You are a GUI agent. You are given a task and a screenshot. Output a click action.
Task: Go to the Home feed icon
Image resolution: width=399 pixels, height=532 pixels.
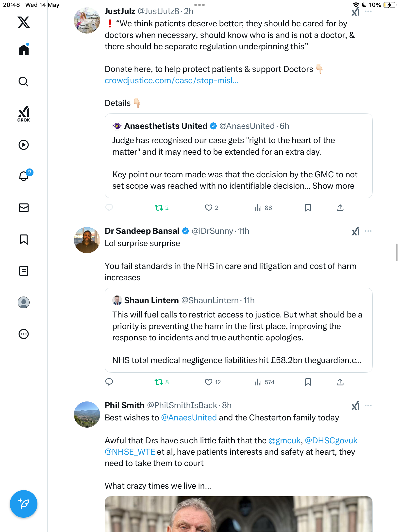[24, 50]
